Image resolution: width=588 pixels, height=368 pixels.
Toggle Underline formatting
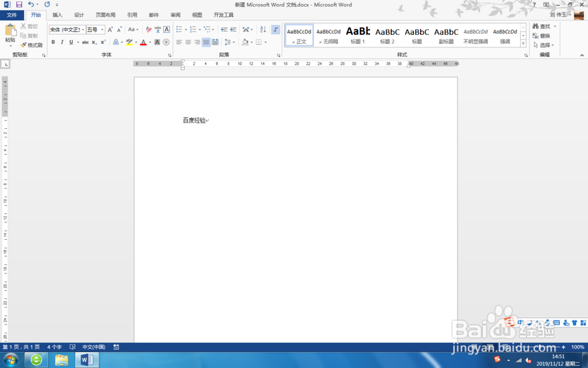[71, 42]
